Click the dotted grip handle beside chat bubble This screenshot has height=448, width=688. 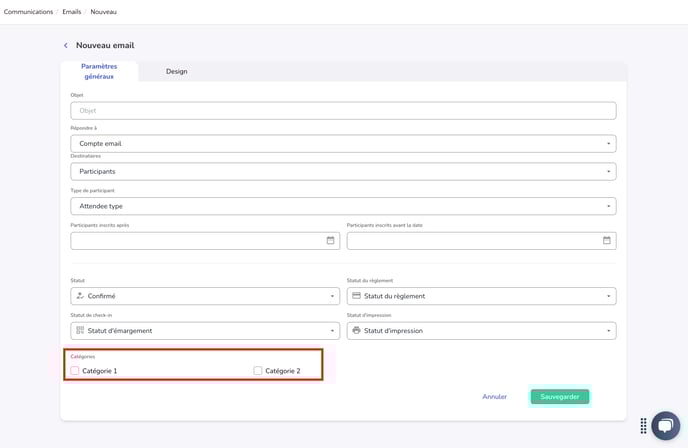pyautogui.click(x=643, y=426)
